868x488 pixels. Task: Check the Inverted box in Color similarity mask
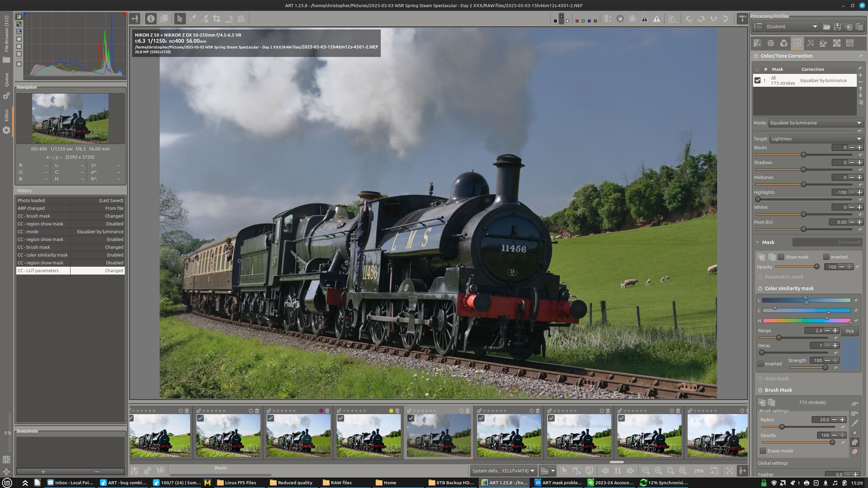pos(761,364)
